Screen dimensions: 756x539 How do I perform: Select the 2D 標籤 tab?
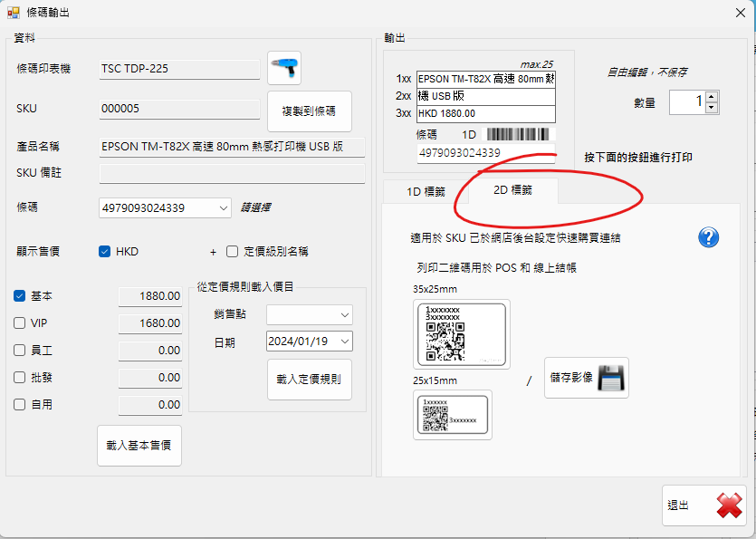tap(513, 190)
